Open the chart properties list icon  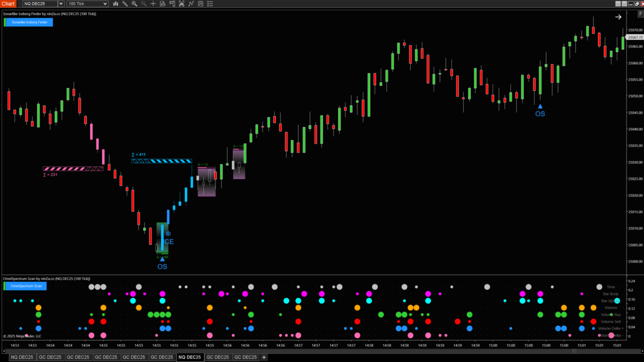210,4
